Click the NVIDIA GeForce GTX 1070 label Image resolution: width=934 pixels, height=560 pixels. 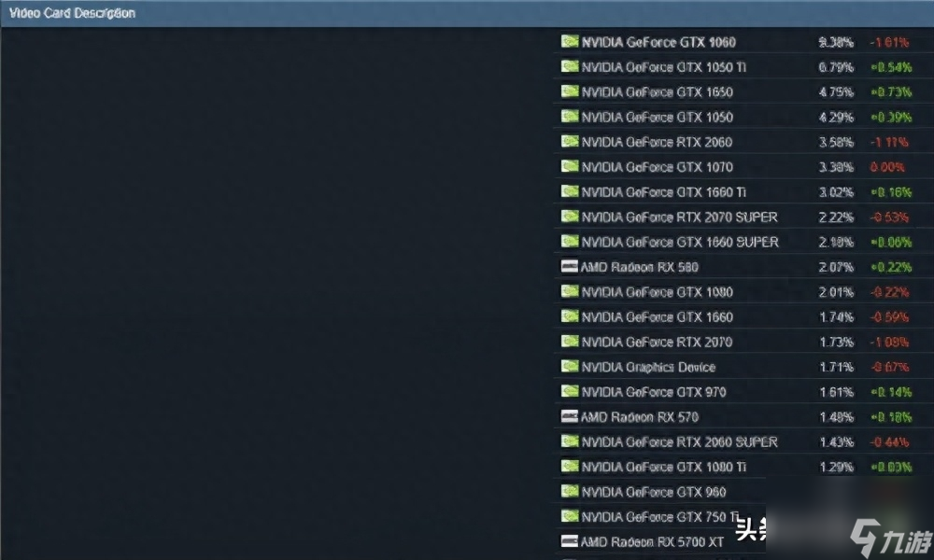coord(657,167)
